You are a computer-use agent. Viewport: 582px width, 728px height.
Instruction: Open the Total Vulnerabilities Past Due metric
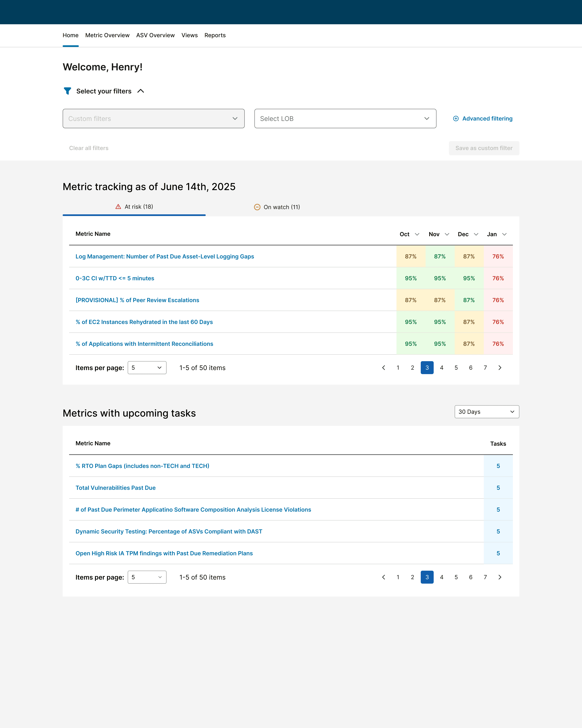coord(115,488)
